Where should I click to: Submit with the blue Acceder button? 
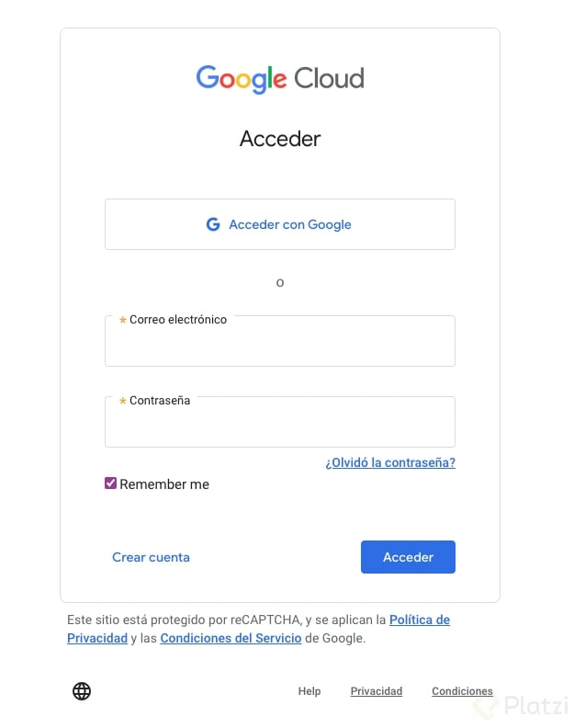[408, 557]
